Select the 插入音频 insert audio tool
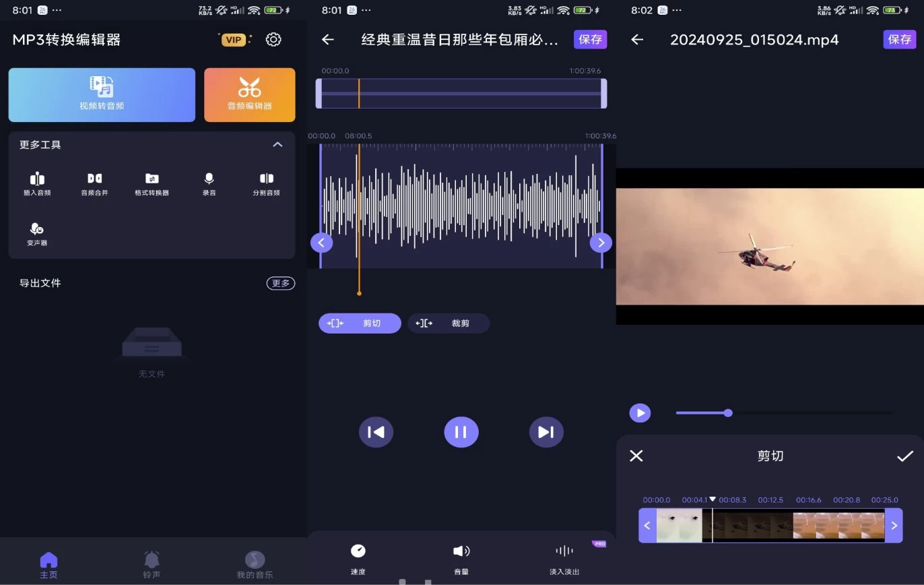This screenshot has width=924, height=585. pyautogui.click(x=37, y=183)
